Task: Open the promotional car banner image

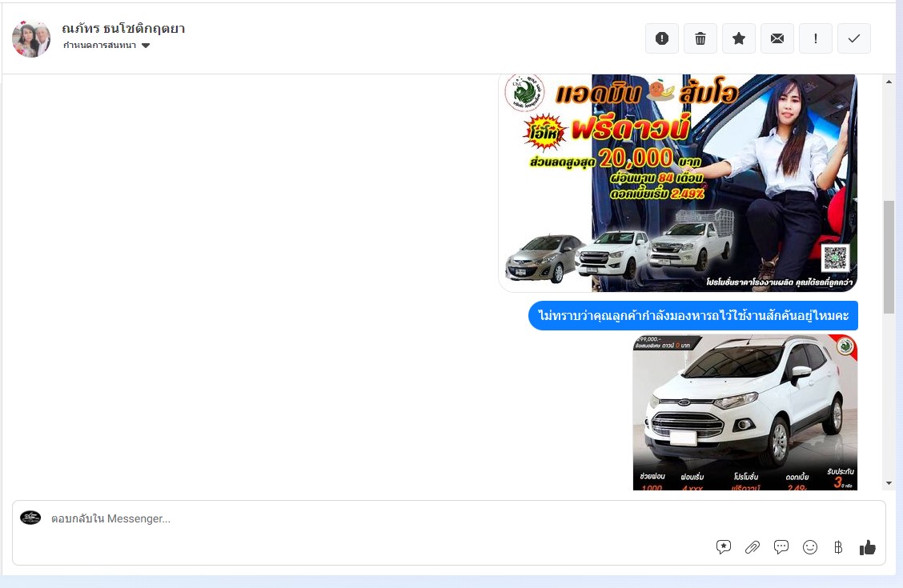Action: (x=677, y=183)
